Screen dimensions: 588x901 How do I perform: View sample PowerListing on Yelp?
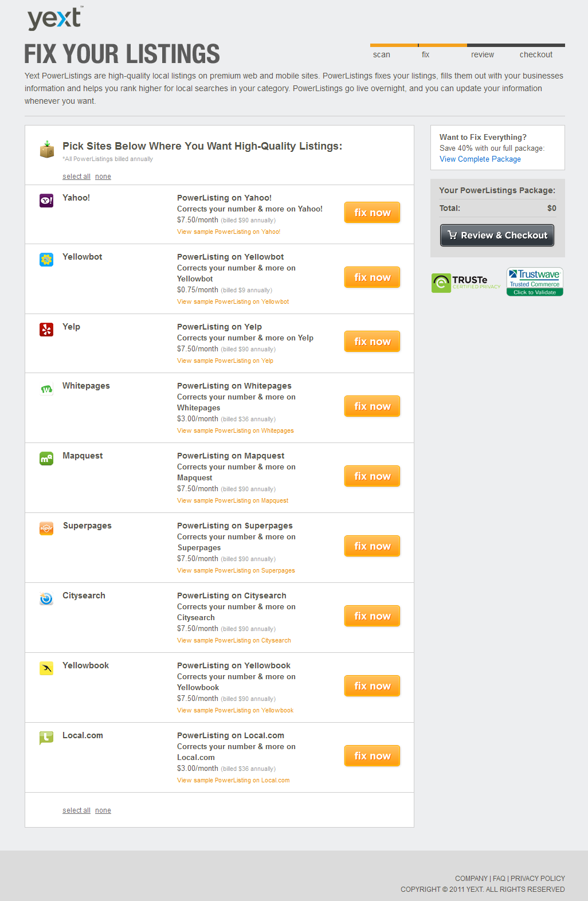(x=225, y=361)
